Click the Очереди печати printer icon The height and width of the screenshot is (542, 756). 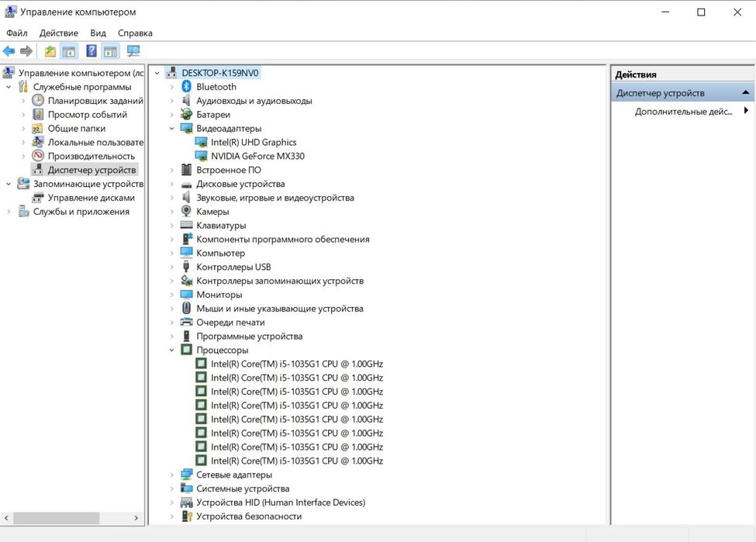186,322
